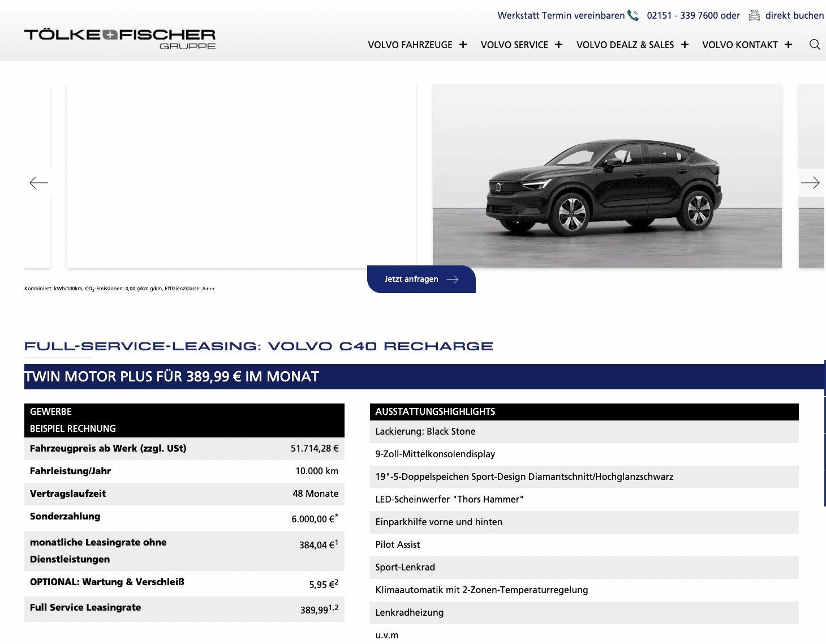This screenshot has height=644, width=826.
Task: Click the Pilot Assist row
Action: coord(584,545)
